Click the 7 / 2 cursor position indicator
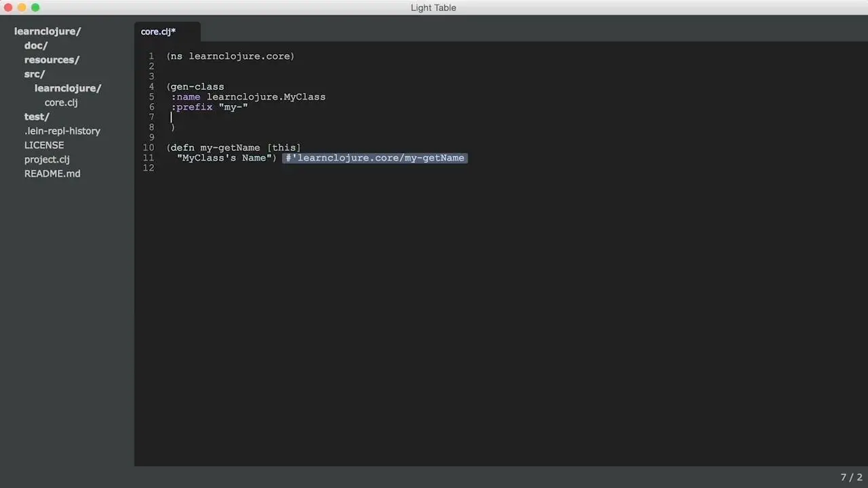The image size is (868, 488). click(x=851, y=477)
